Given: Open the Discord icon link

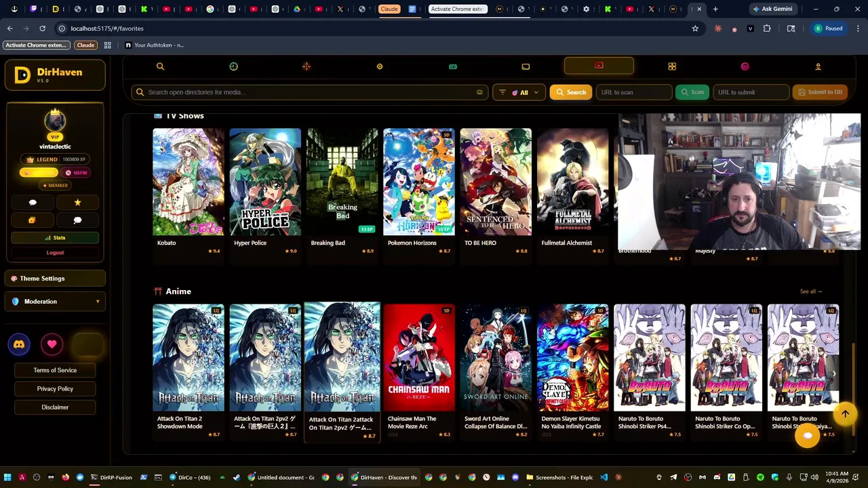Looking at the screenshot, I should (19, 344).
